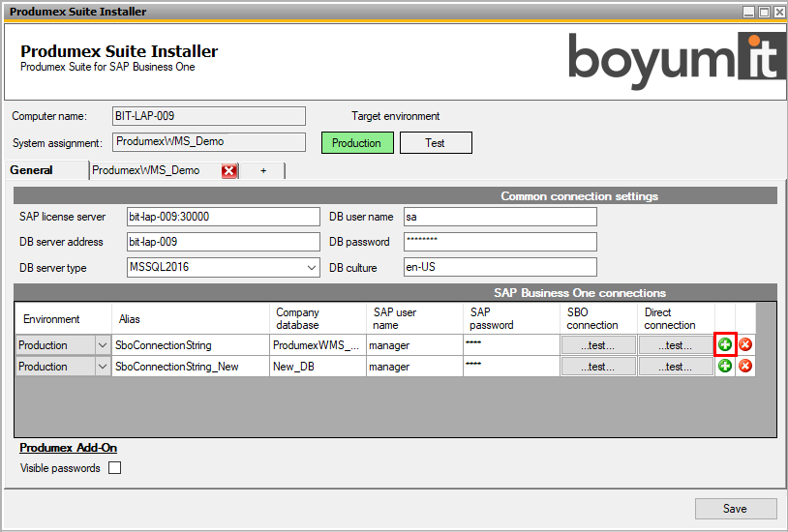
Task: Click green add icon in SboConnectionString row
Action: [x=725, y=344]
